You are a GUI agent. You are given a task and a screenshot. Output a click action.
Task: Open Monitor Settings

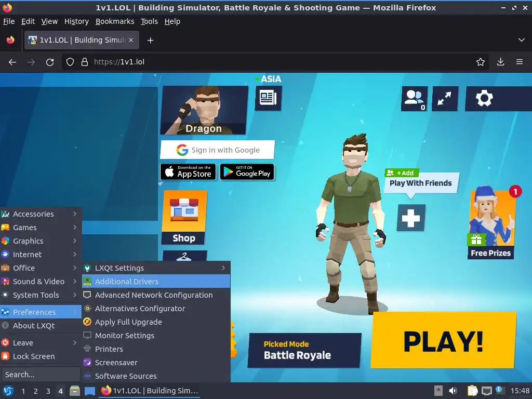click(156, 336)
